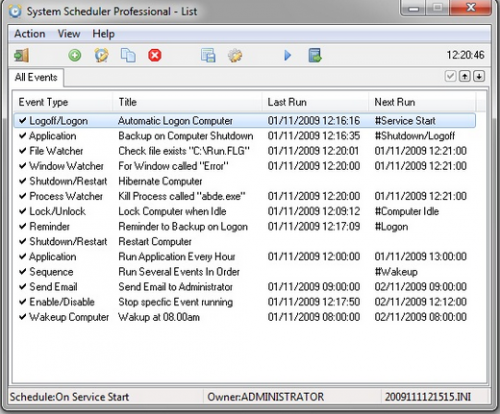Click next run 01/11/2009 13:00:00 cell
Image resolution: width=500 pixels, height=414 pixels.
point(421,256)
